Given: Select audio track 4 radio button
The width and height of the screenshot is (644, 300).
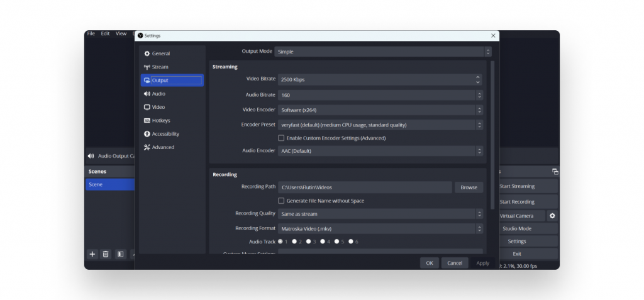Looking at the screenshot, I should pos(323,242).
